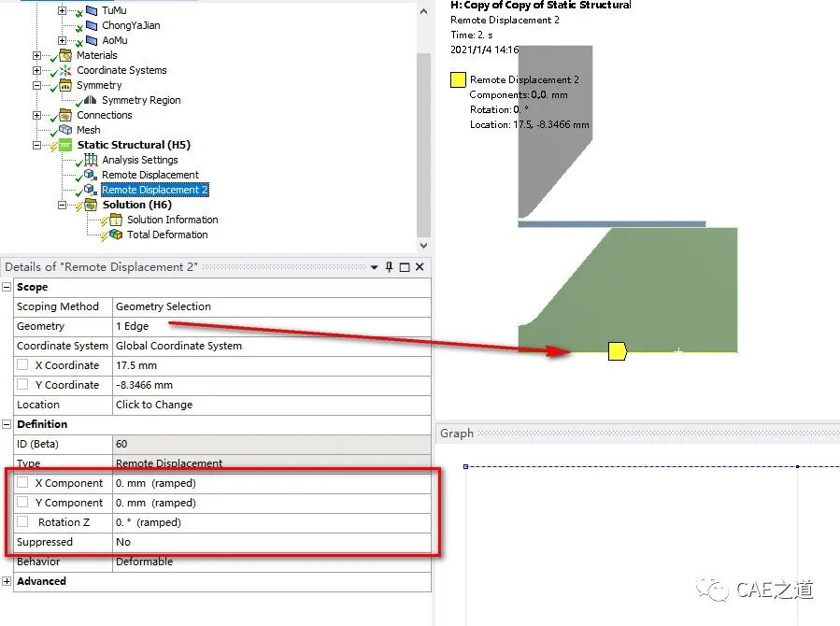Open the Details panel dropdown arrow menu
The image size is (840, 626).
click(375, 267)
